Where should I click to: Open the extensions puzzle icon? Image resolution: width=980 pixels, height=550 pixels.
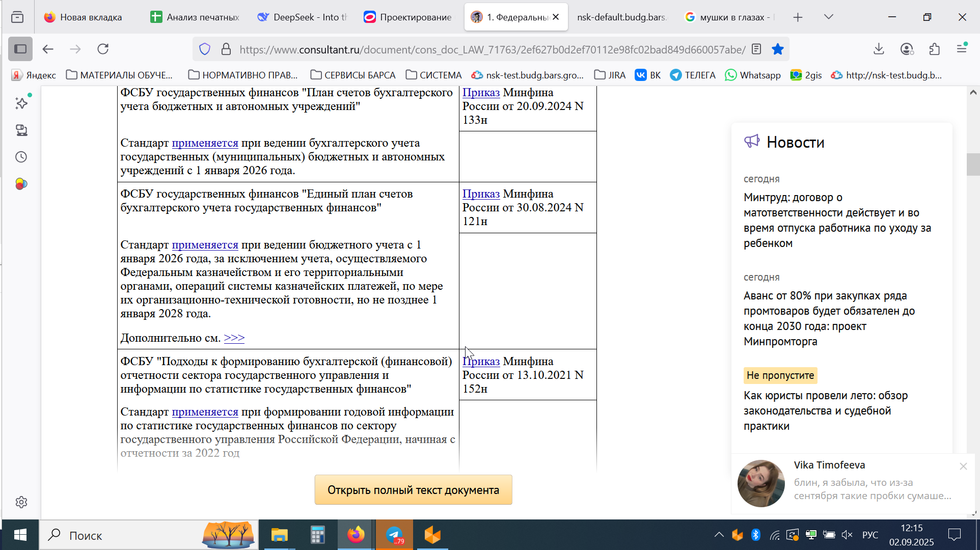[x=934, y=49]
